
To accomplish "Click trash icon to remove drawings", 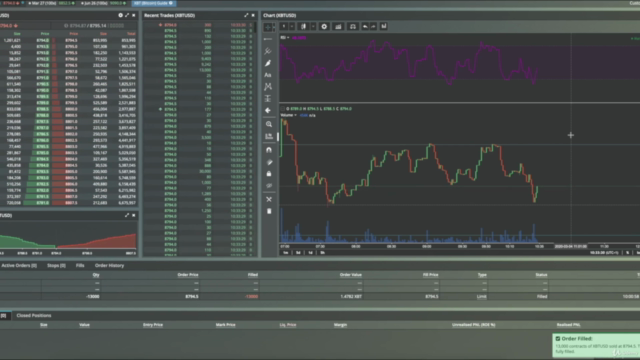I will 269,211.
